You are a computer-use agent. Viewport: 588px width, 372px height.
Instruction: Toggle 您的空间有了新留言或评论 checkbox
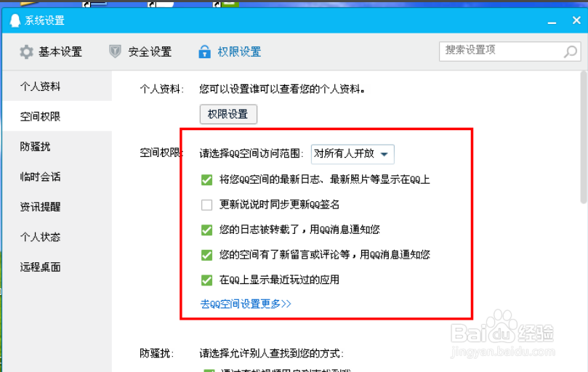click(206, 255)
